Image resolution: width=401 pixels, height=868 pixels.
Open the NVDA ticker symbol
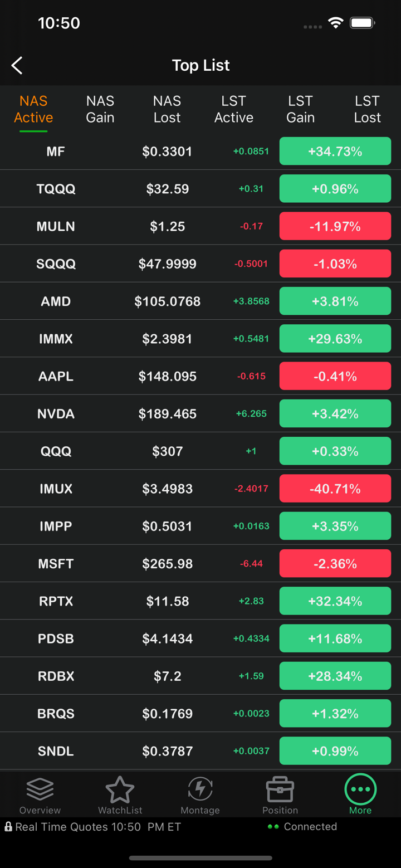(x=56, y=414)
